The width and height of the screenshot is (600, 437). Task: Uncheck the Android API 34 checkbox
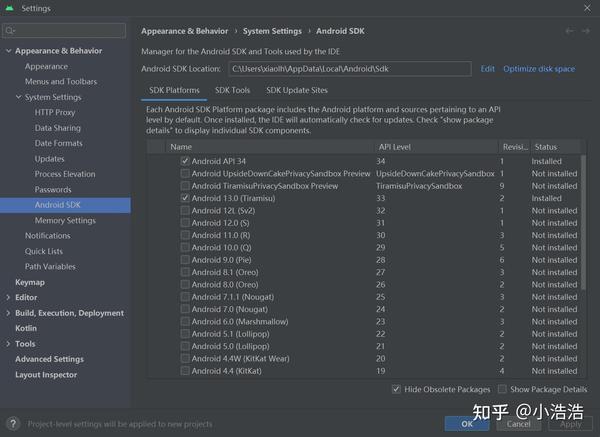185,161
